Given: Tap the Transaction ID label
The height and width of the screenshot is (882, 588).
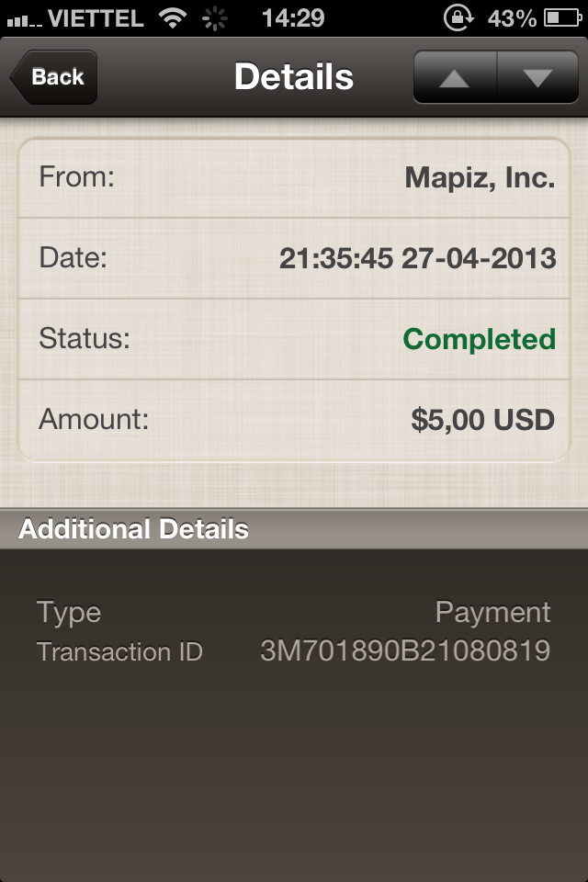Looking at the screenshot, I should pyautogui.click(x=119, y=651).
